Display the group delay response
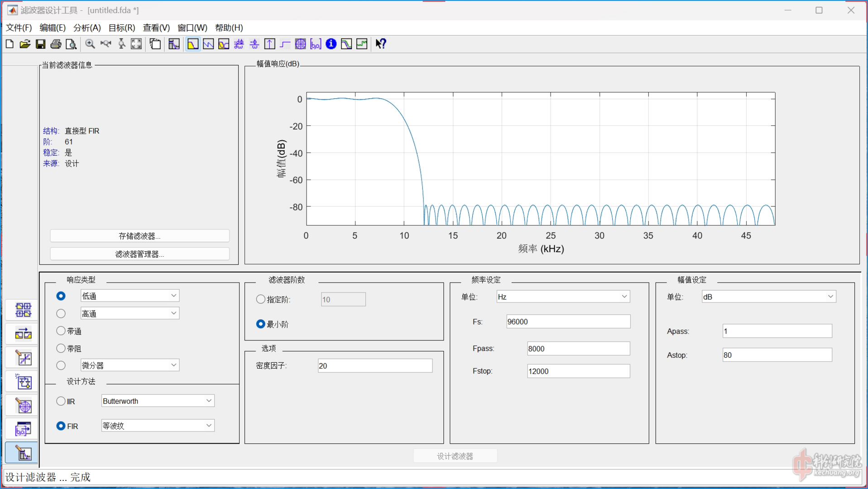 (239, 44)
